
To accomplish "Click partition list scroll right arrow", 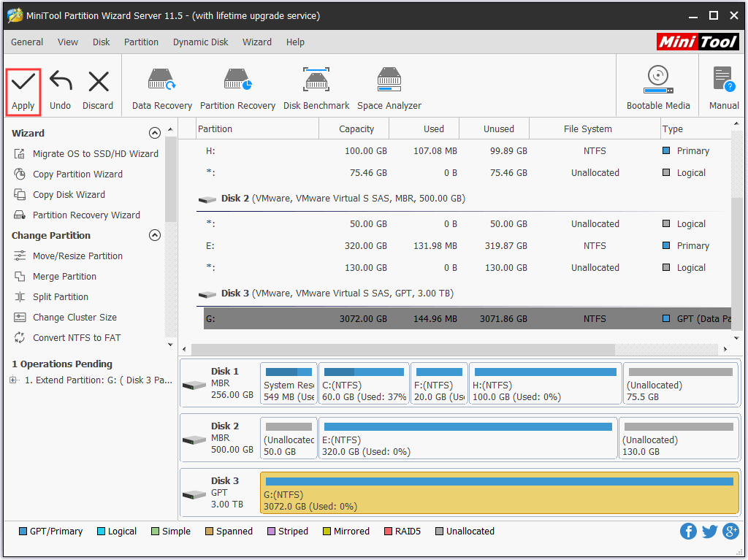I will tap(725, 349).
